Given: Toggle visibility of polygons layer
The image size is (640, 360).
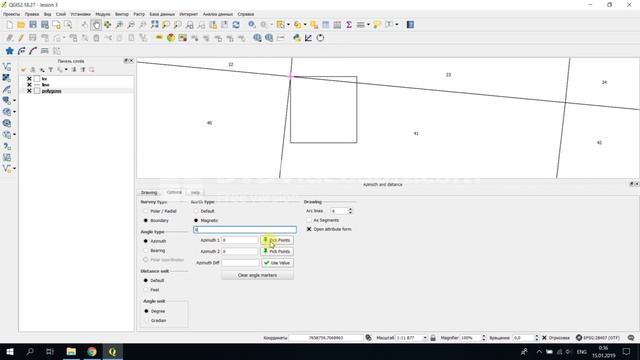Looking at the screenshot, I should point(29,91).
